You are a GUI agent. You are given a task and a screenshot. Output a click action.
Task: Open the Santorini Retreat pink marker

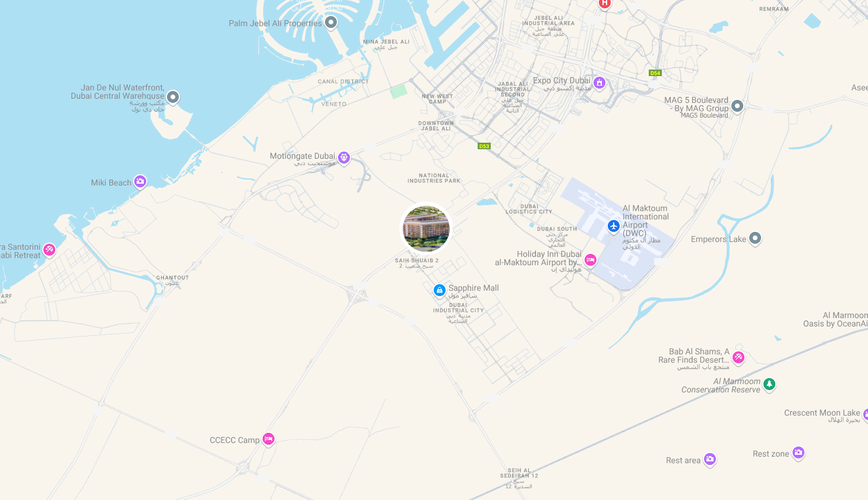[49, 250]
